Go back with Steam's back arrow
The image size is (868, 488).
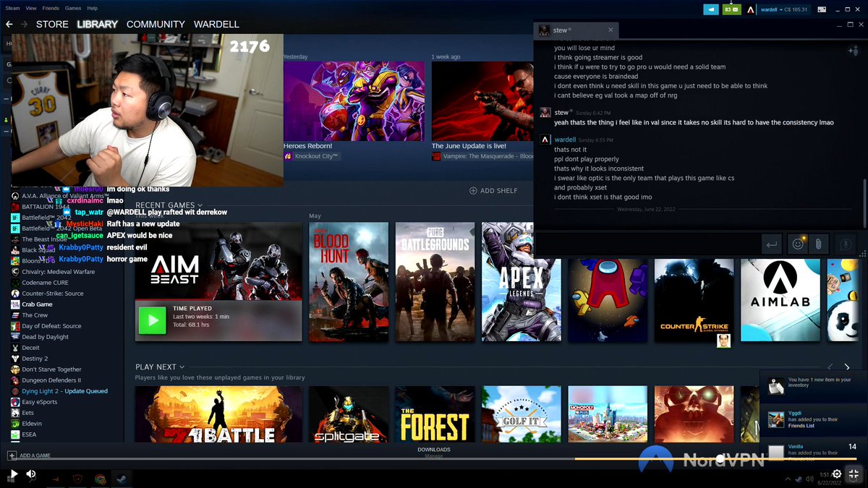(x=9, y=24)
